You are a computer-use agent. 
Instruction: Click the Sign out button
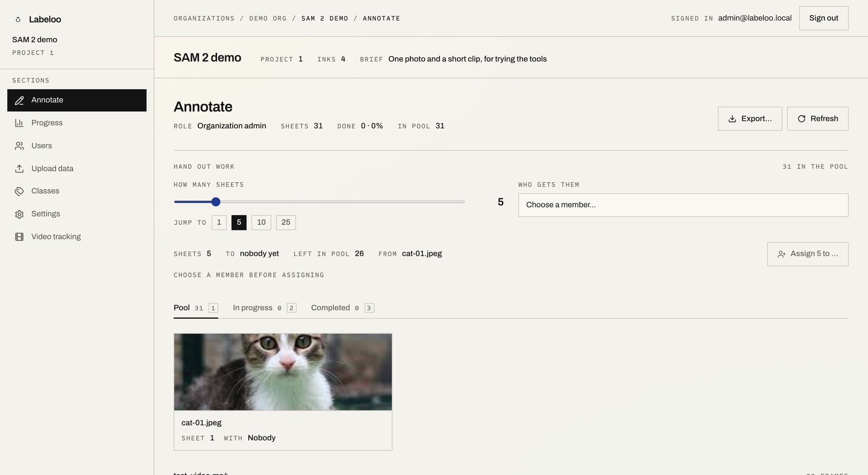click(824, 18)
